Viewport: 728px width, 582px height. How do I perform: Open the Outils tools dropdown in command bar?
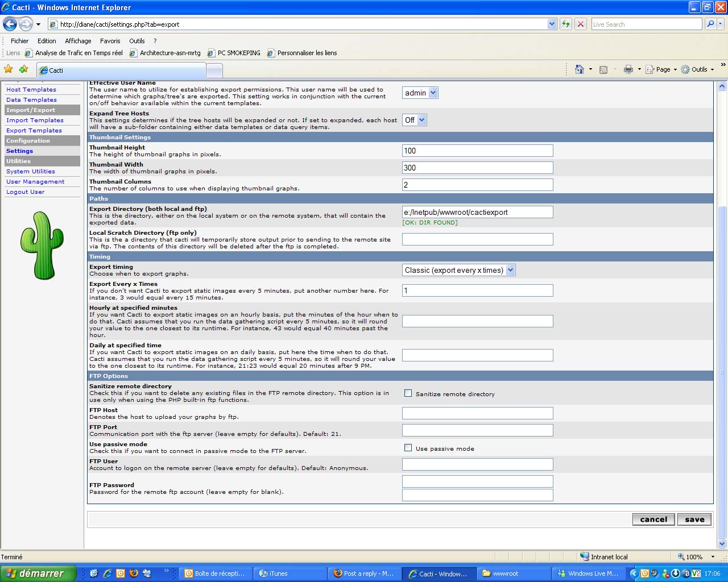click(698, 69)
